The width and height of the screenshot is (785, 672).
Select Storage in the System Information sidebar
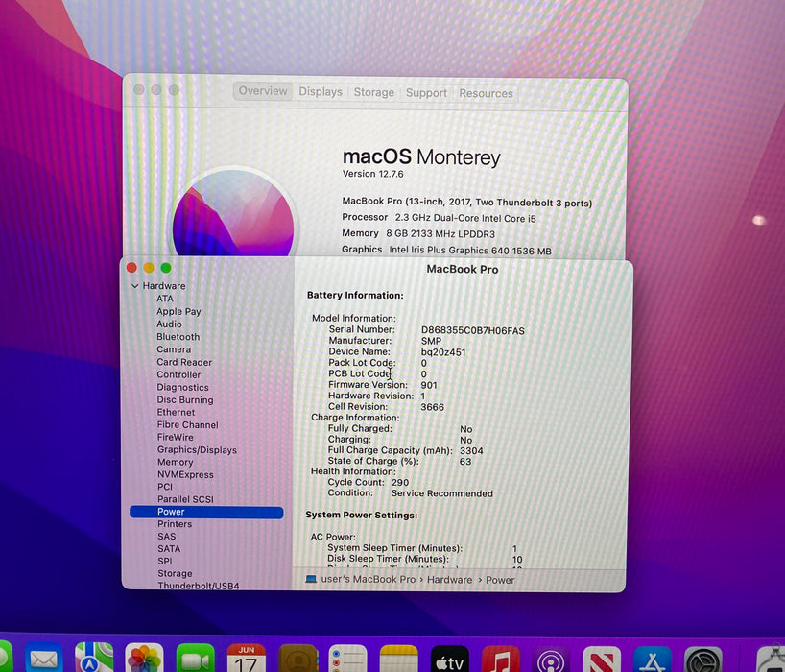click(x=175, y=573)
